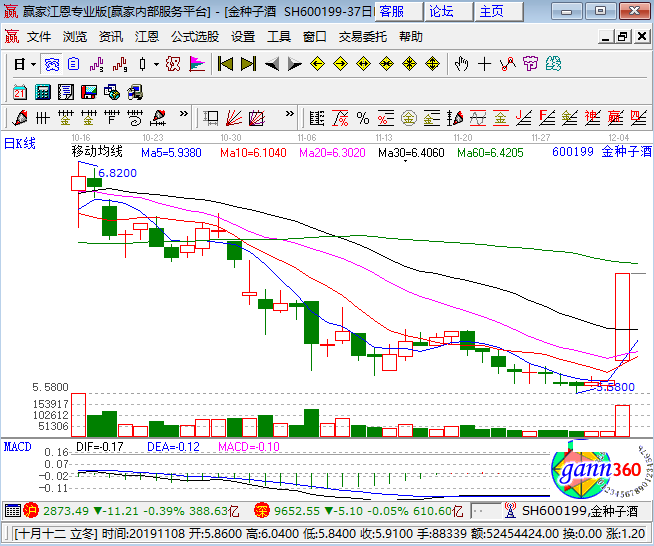The image size is (654, 546).
Task: Open the 资讯 menu
Action: [111, 37]
